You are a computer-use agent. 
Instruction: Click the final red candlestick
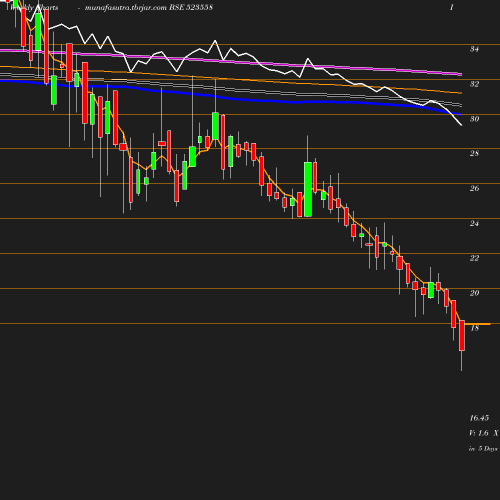[462, 335]
